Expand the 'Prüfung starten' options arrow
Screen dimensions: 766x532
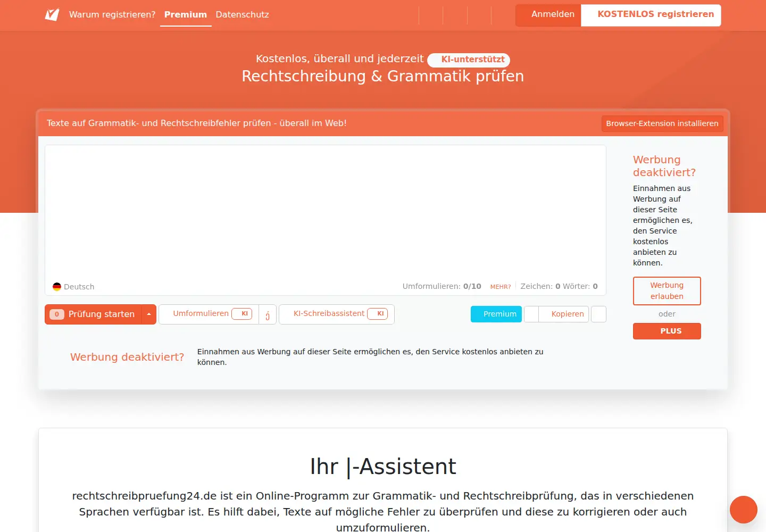pos(149,314)
